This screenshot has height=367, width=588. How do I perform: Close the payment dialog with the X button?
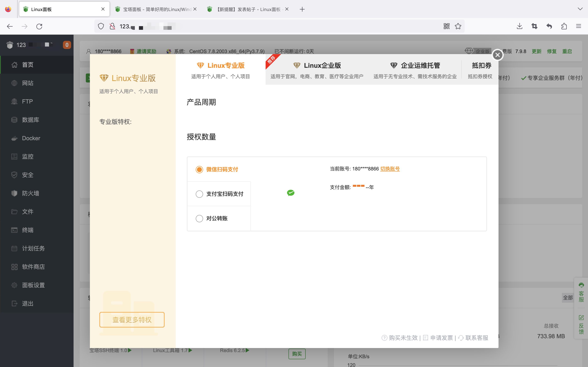497,55
